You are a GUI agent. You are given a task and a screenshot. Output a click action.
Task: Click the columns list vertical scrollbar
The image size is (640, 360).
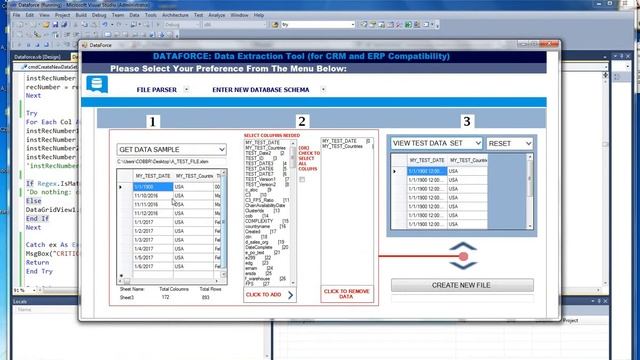[x=293, y=212]
